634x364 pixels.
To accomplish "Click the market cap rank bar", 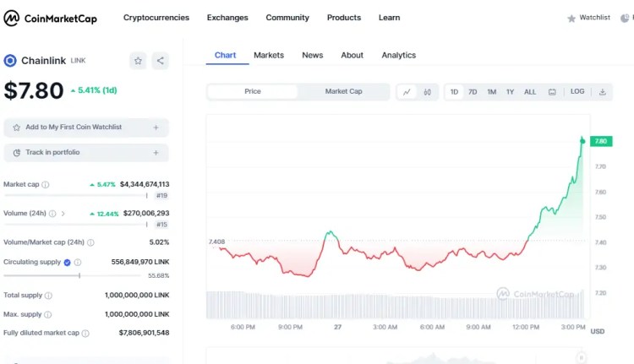I will (x=75, y=196).
